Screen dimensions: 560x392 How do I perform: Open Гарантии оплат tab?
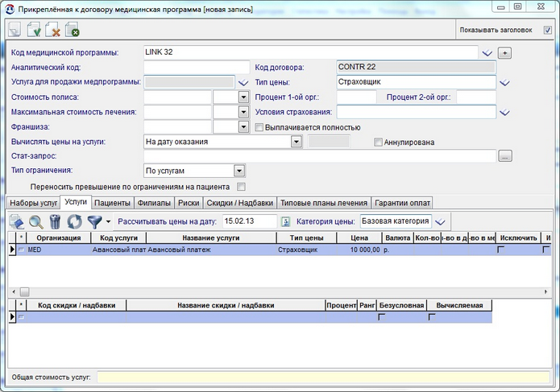coord(402,203)
